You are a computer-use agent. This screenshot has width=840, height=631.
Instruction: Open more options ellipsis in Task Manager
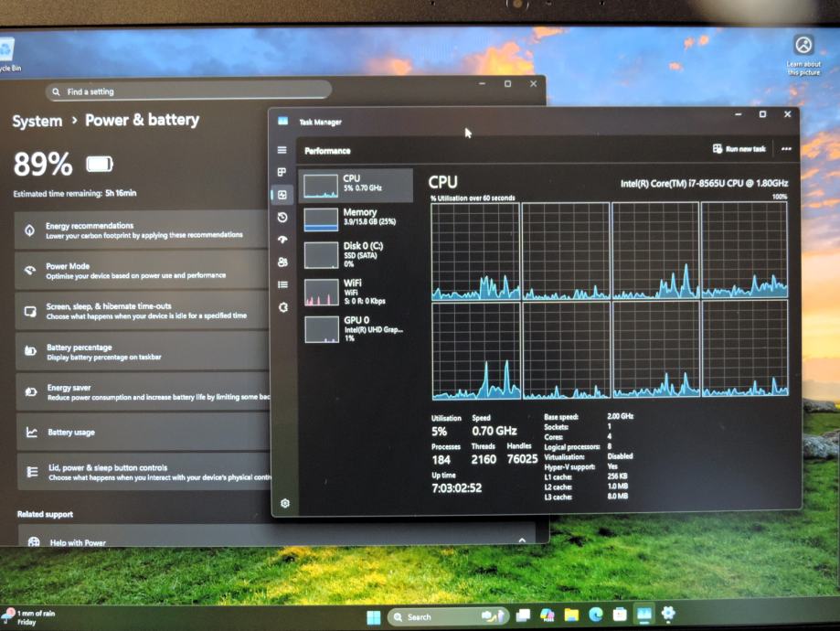click(x=786, y=149)
